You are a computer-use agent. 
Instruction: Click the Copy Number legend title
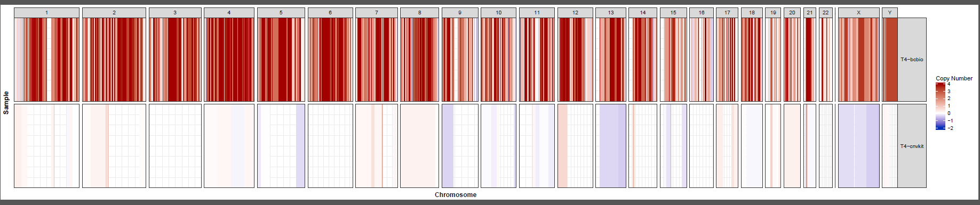[x=954, y=78]
